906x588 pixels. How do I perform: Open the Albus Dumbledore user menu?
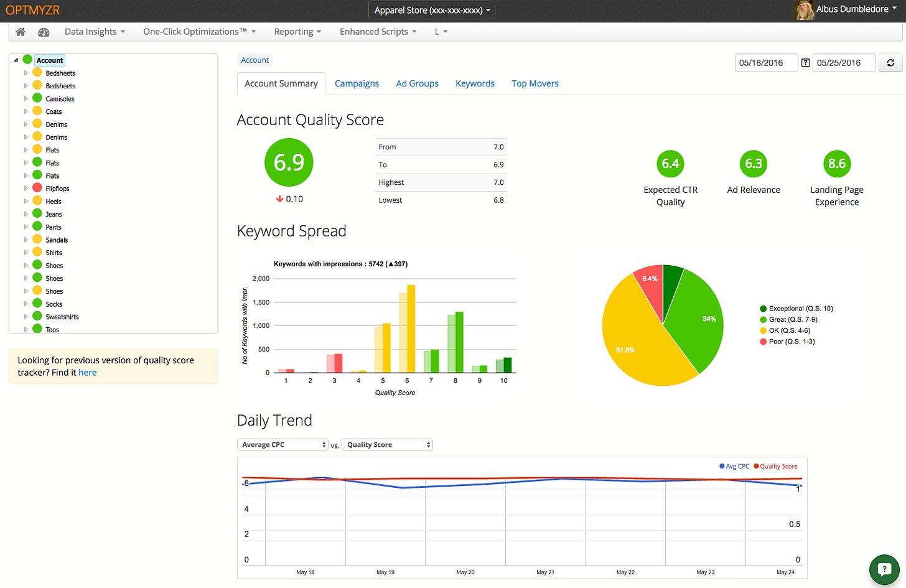(856, 9)
